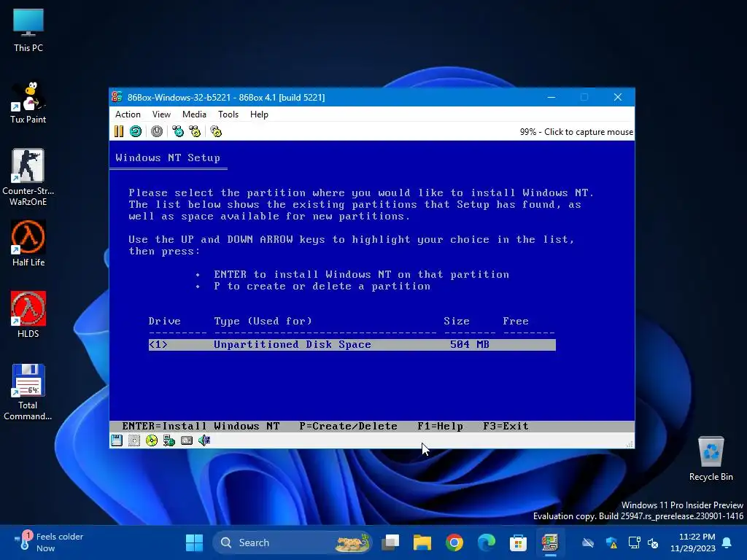The height and width of the screenshot is (560, 747).
Task: Click the taskbar Search box
Action: [292, 542]
